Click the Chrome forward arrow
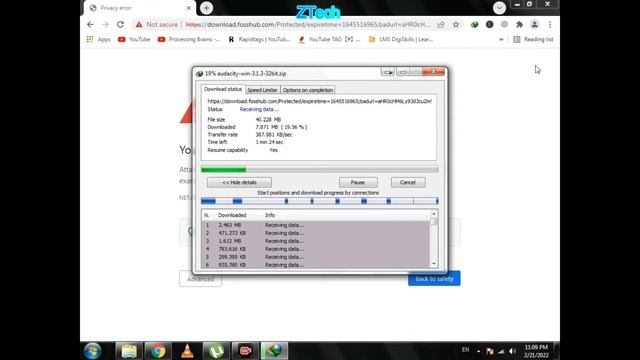 point(105,24)
